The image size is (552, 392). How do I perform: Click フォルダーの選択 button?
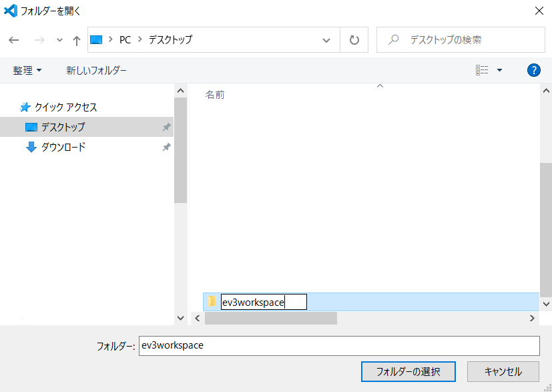click(408, 371)
